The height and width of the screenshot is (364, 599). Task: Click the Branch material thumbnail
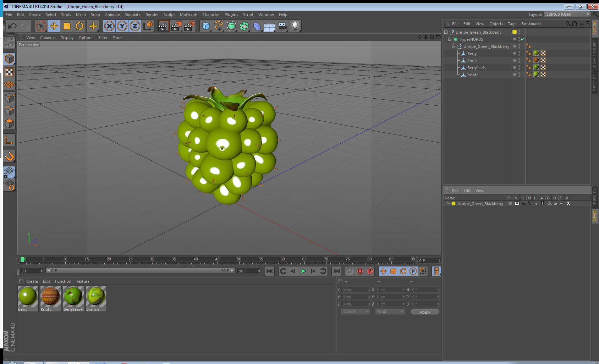[96, 297]
